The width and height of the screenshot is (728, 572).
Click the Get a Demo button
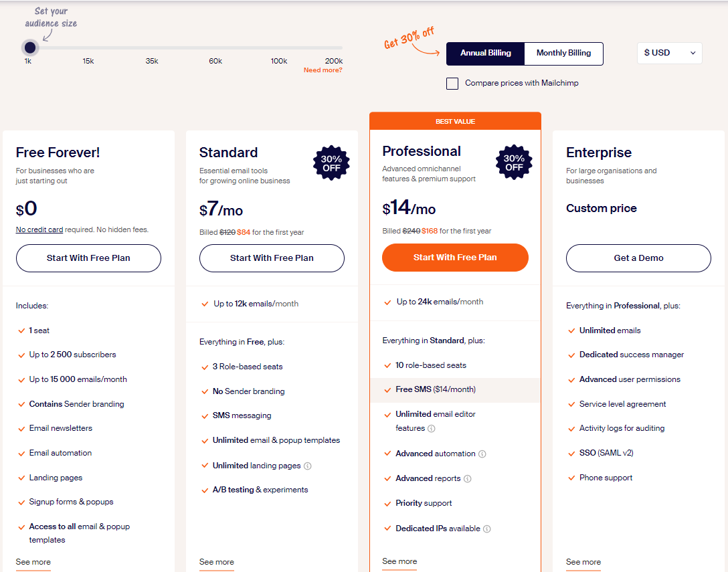tap(638, 258)
